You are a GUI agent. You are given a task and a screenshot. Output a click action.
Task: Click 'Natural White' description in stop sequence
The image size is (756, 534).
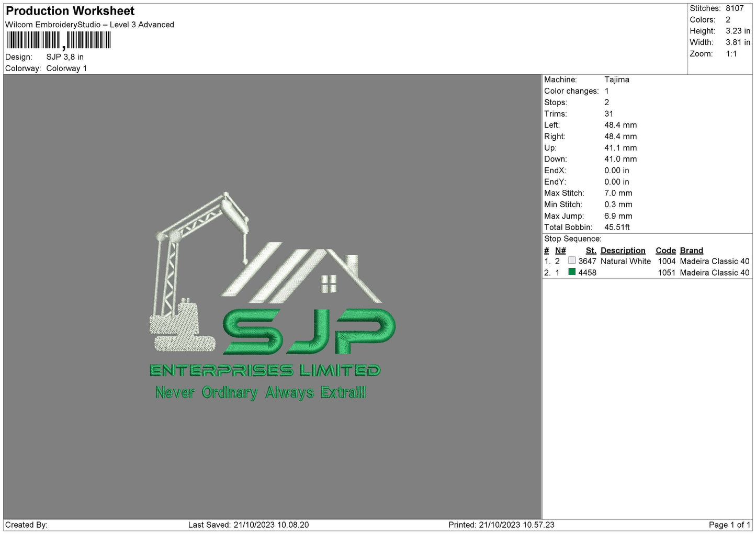tap(626, 261)
